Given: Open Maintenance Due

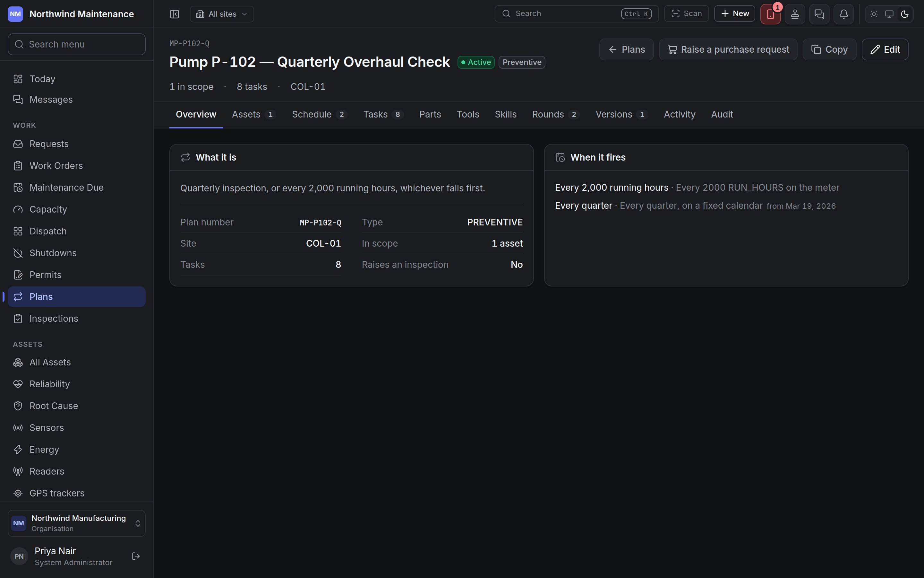Looking at the screenshot, I should point(77,187).
